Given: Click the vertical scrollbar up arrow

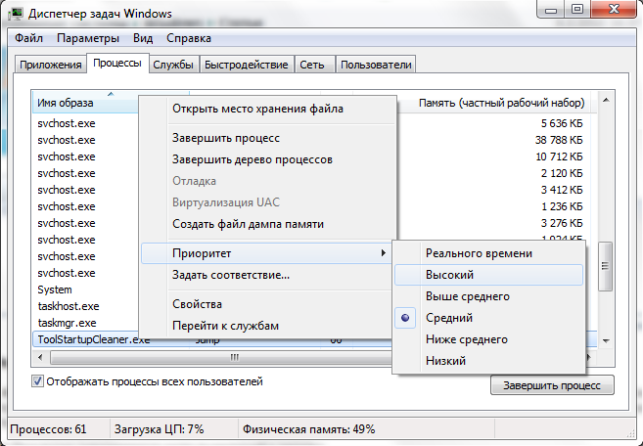Looking at the screenshot, I should 606,100.
